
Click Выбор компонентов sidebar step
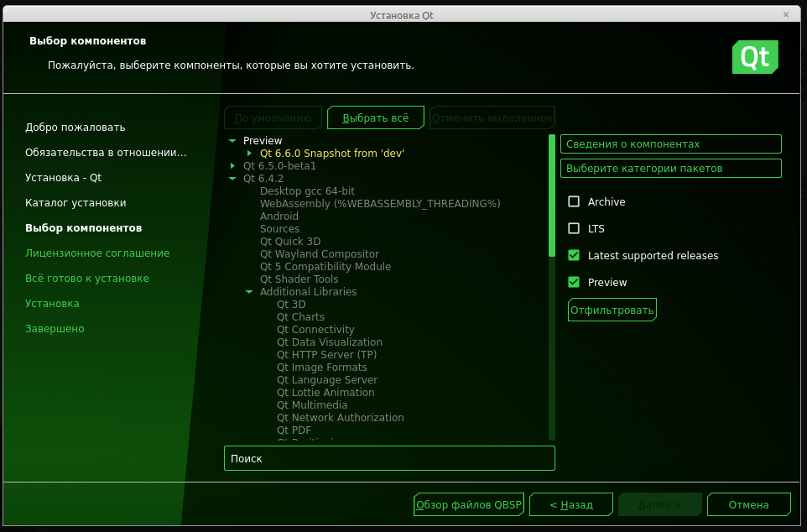click(x=83, y=227)
